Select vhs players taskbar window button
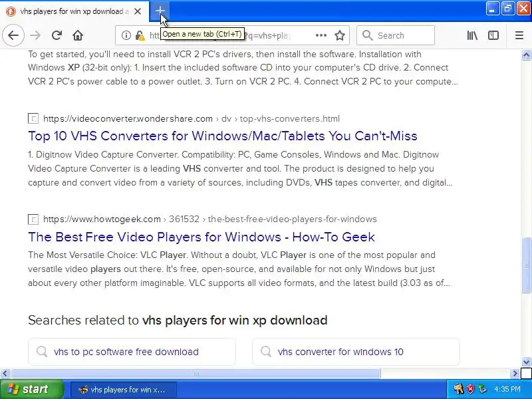 pyautogui.click(x=124, y=390)
